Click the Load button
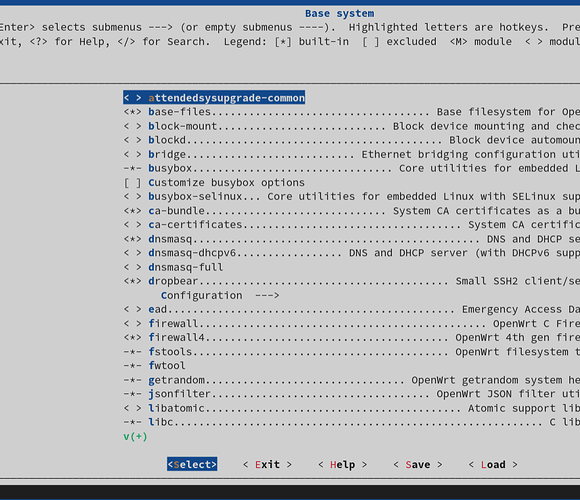This screenshot has height=500, width=580. coord(493,464)
